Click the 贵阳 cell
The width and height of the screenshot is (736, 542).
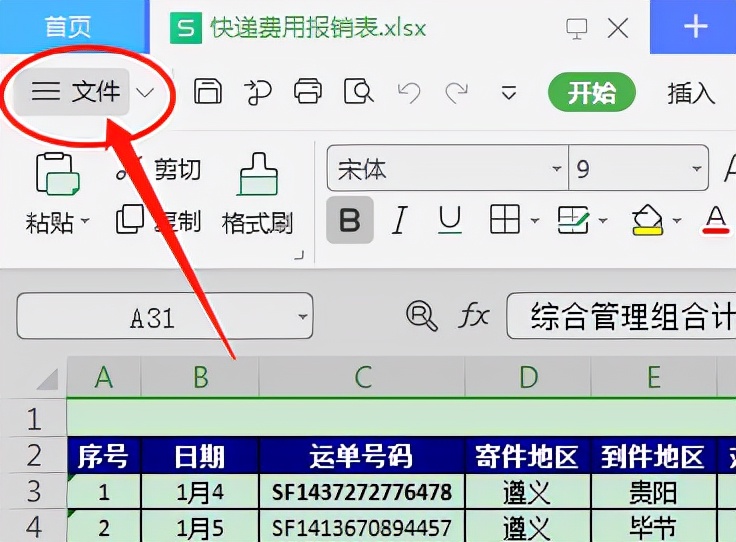(x=654, y=492)
